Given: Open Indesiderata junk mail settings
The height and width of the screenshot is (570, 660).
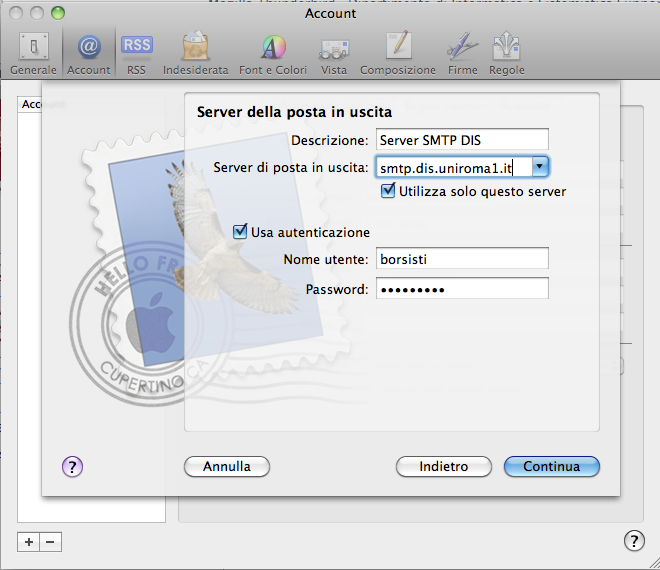Looking at the screenshot, I should click(x=193, y=53).
